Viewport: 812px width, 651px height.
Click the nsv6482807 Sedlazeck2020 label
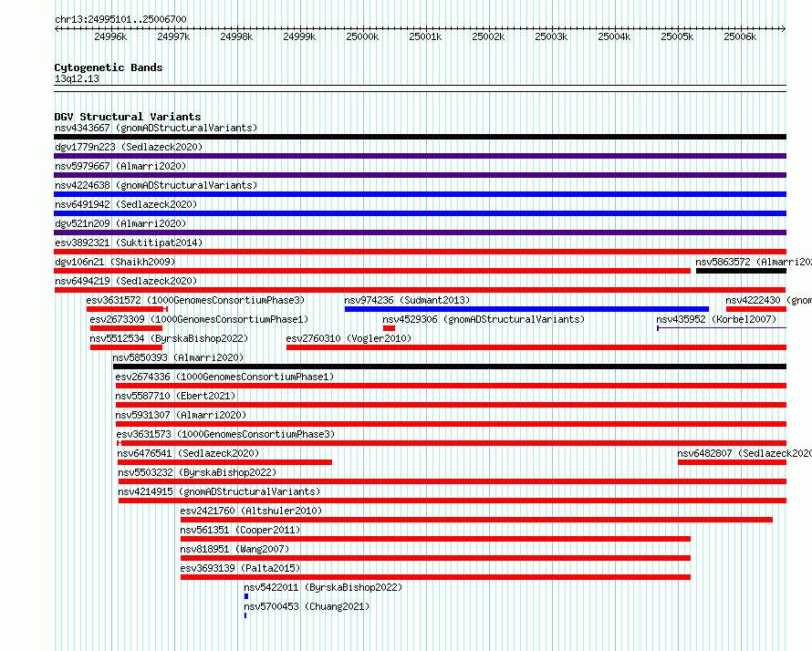pos(744,453)
